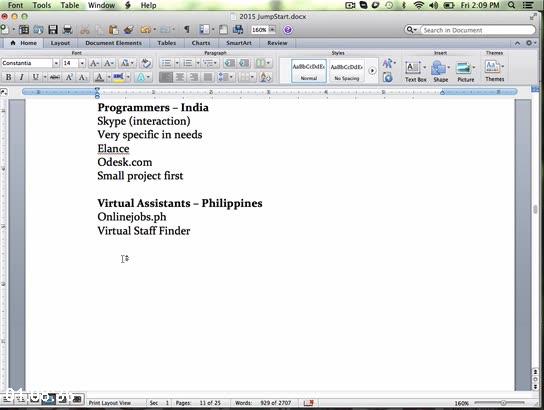The height and width of the screenshot is (410, 544).
Task: Click the Change Styles icon
Action: [388, 63]
